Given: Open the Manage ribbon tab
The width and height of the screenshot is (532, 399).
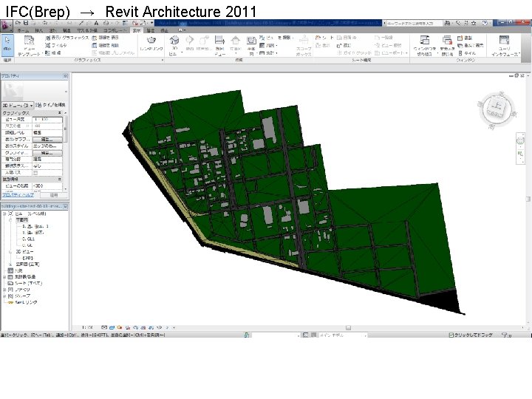Looking at the screenshot, I should [x=150, y=30].
